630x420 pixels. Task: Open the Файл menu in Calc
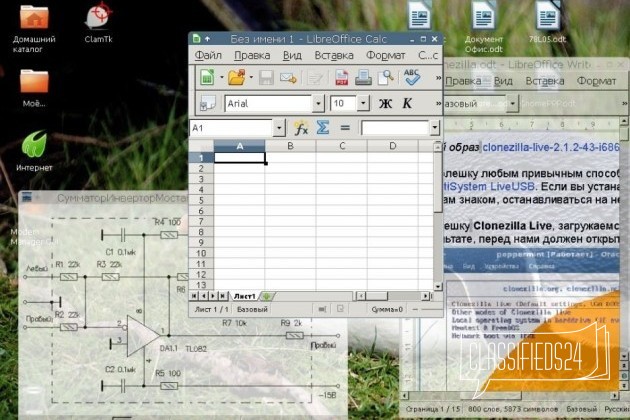tap(209, 55)
